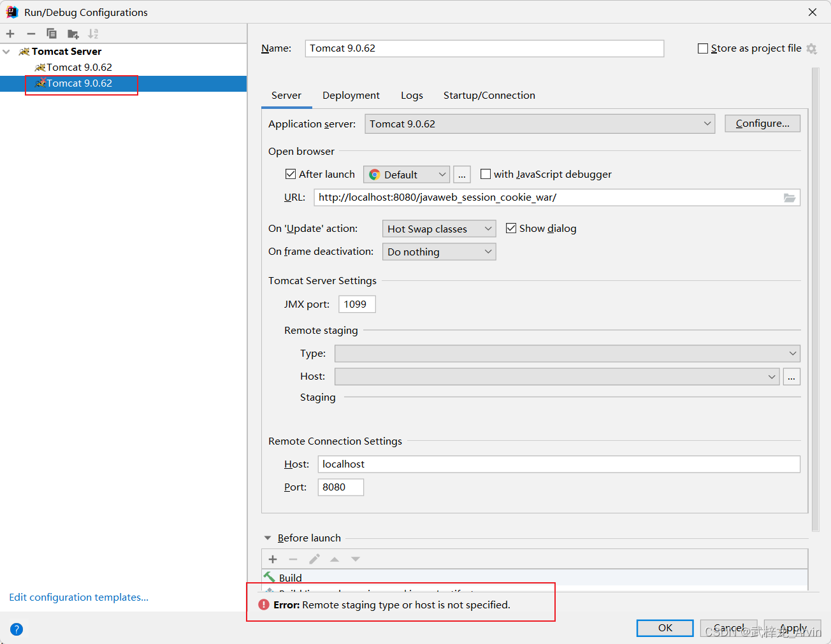Viewport: 831px width, 644px height.
Task: Sort configurations alphabetically
Action: (93, 34)
